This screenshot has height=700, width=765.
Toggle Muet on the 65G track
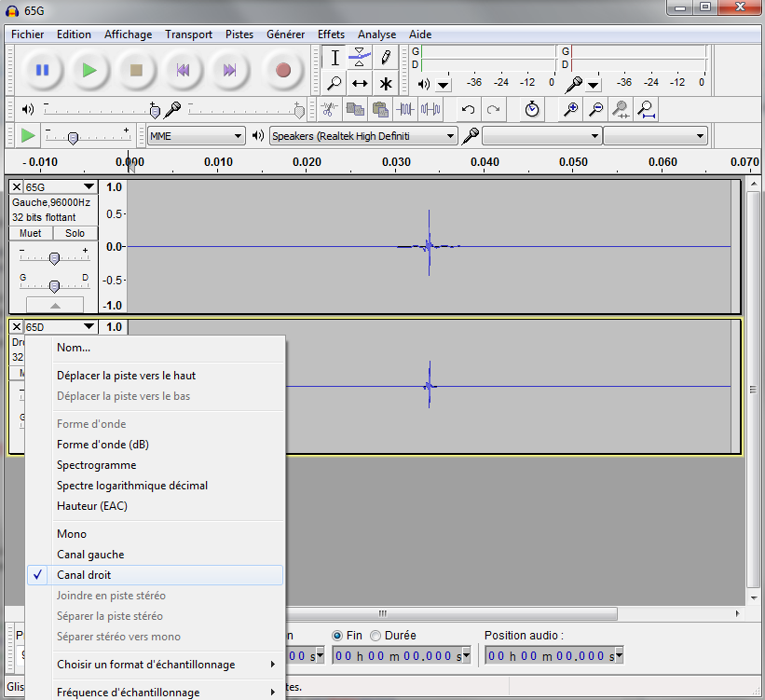30,233
